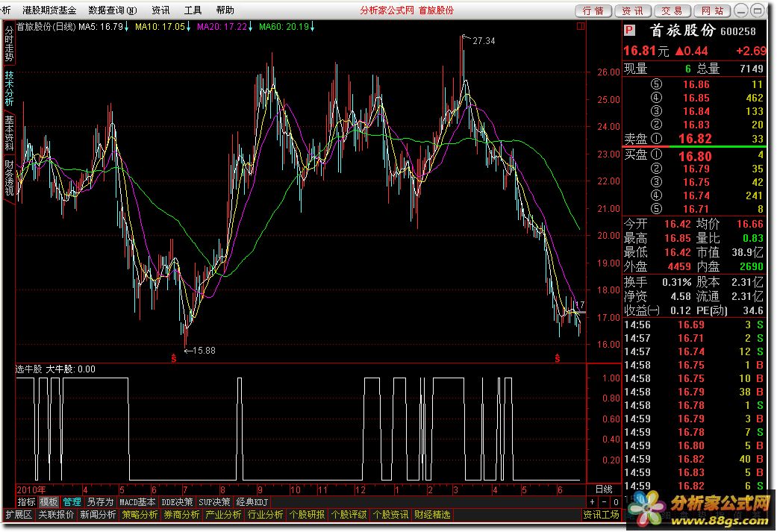Screen dimensions: 777x532
Task: Open the 扩展区 panel
Action: coord(19,515)
